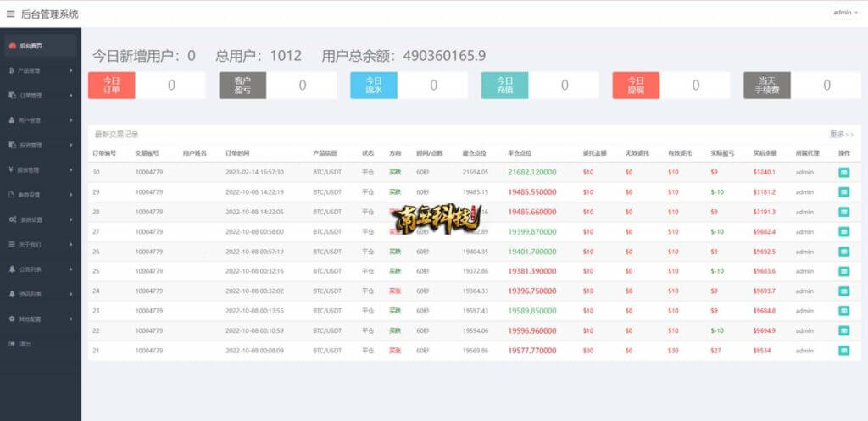
Task: Click the 平仓点位 column header
Action: coord(520,152)
